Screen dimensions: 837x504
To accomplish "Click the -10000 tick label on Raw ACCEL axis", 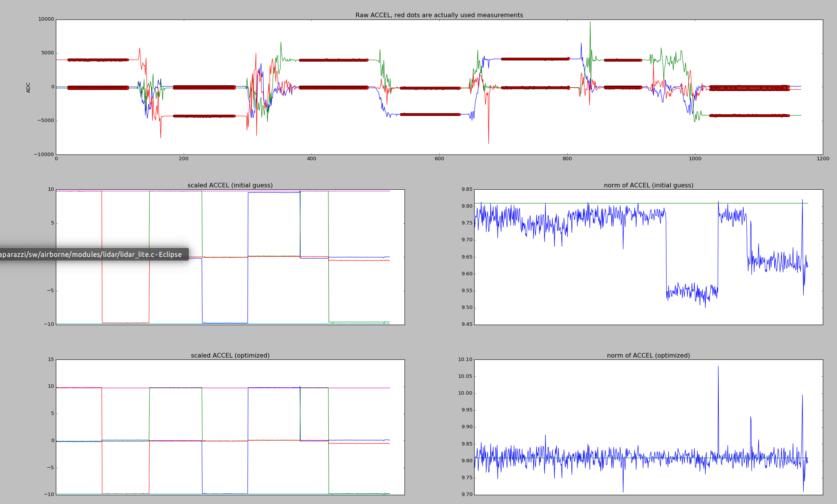I will (43, 154).
